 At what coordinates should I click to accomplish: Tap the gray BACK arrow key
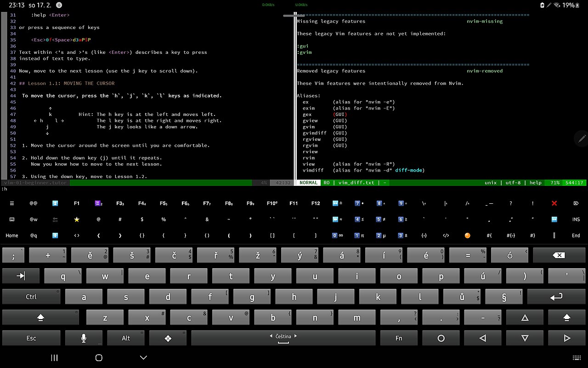click(x=55, y=219)
